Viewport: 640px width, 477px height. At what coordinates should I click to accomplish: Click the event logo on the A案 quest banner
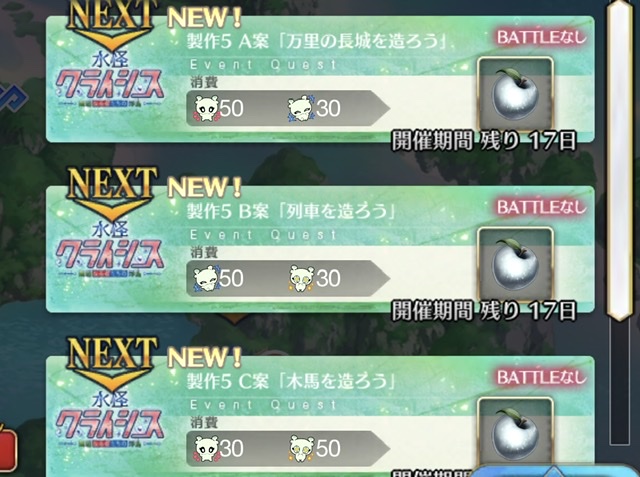(x=109, y=80)
